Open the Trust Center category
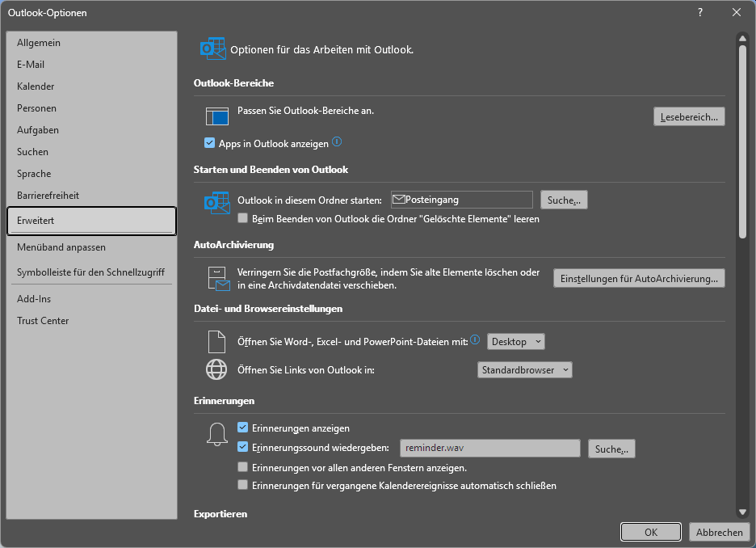Screen dimensions: 756x548 (91, 321)
